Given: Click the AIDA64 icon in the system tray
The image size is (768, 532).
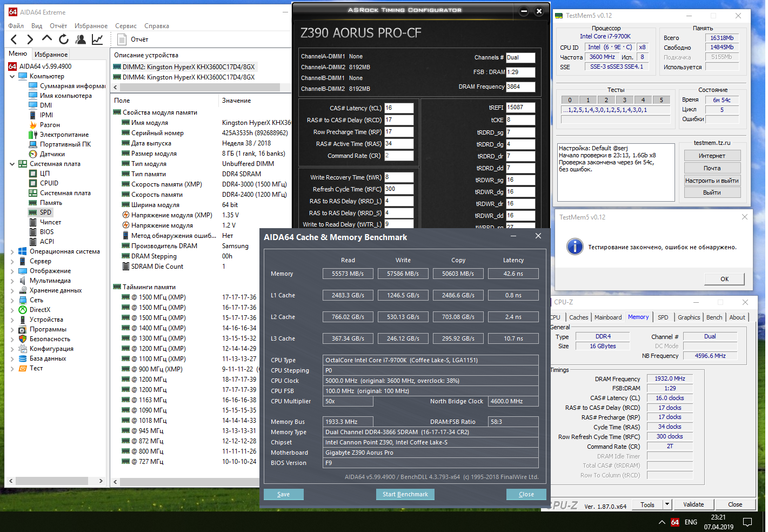Looking at the screenshot, I should (x=675, y=522).
